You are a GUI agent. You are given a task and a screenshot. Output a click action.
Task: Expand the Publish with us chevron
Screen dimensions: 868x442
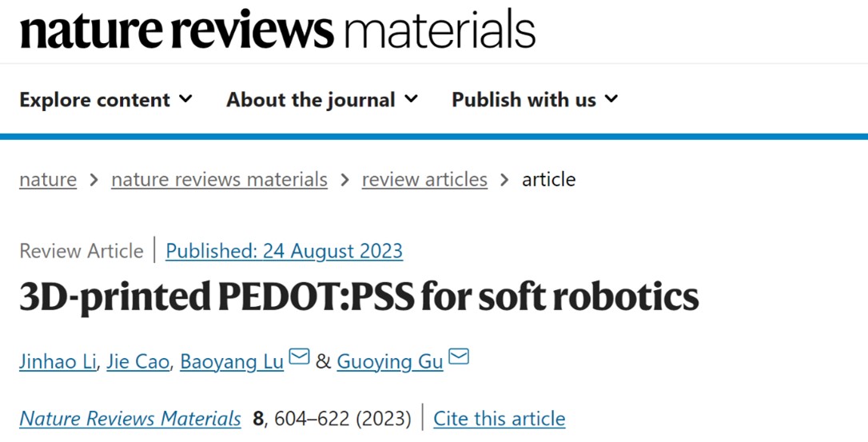pyautogui.click(x=611, y=99)
